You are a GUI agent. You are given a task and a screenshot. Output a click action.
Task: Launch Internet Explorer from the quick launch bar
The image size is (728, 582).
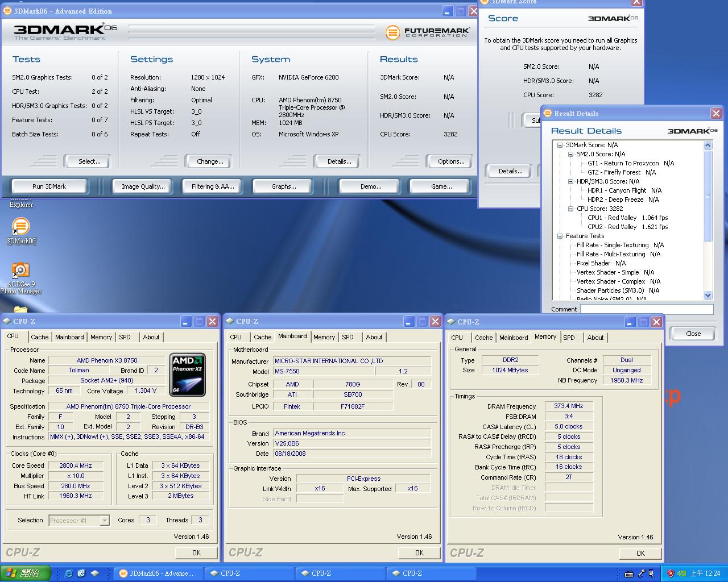[x=68, y=573]
